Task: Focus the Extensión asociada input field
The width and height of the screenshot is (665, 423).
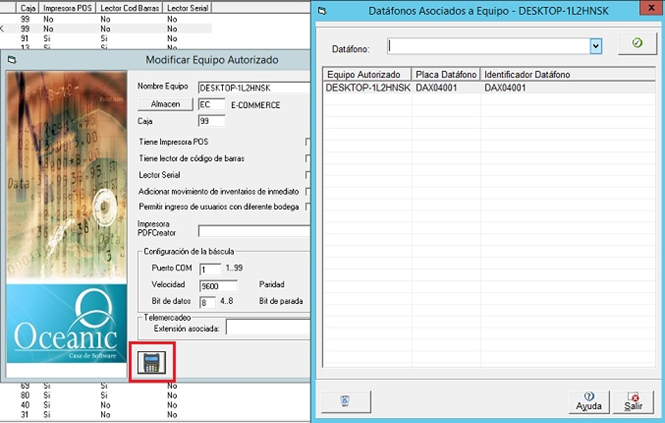Action: [x=266, y=327]
